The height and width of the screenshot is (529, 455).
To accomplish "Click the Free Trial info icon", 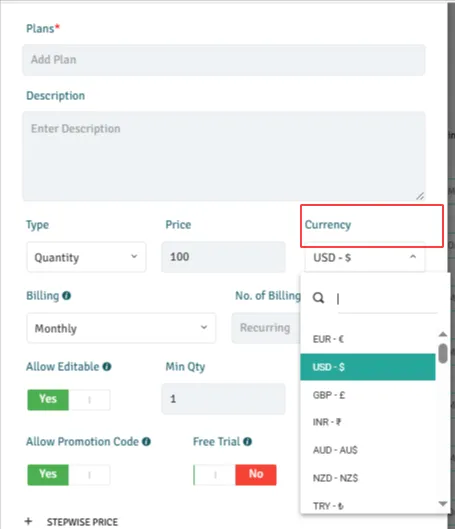I will 248,442.
